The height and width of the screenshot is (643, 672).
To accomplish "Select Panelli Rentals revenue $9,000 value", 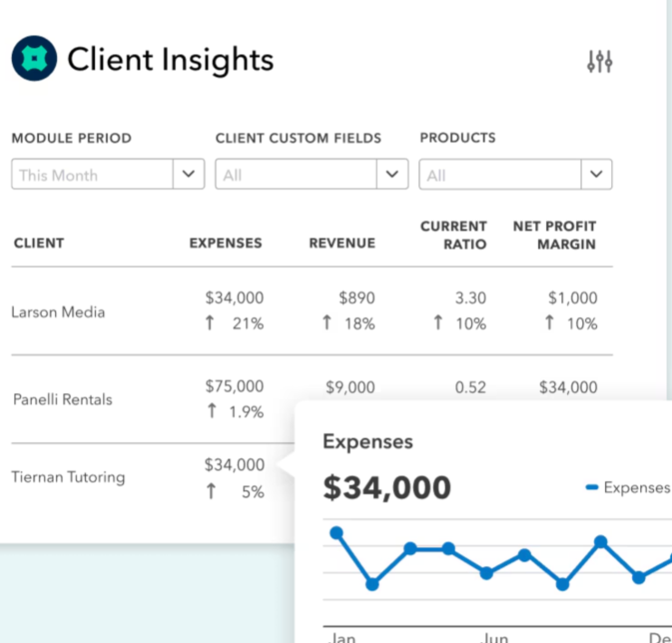I will tap(350, 388).
